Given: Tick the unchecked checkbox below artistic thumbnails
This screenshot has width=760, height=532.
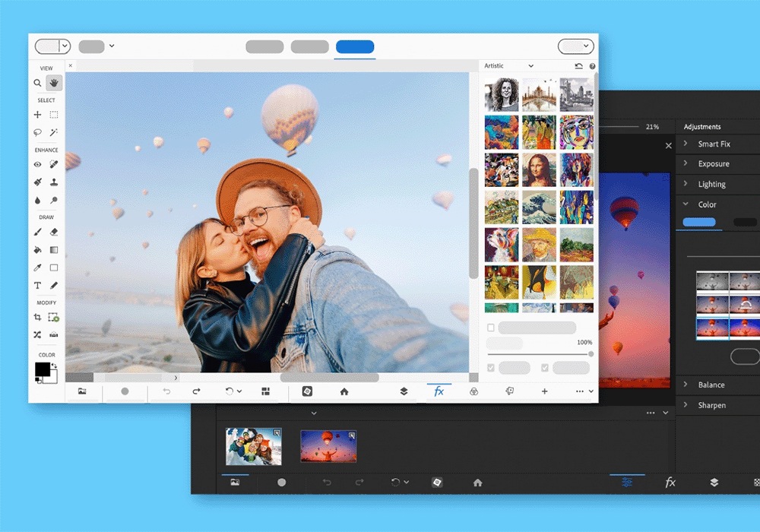Looking at the screenshot, I should (491, 328).
